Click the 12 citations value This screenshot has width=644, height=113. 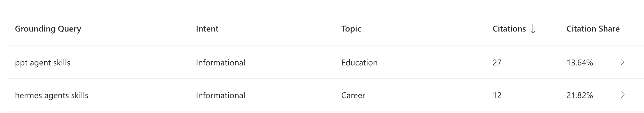pos(497,95)
